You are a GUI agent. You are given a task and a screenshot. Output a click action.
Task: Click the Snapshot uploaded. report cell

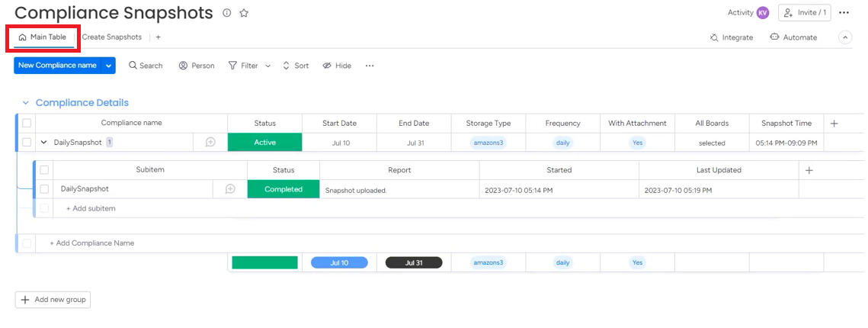399,190
